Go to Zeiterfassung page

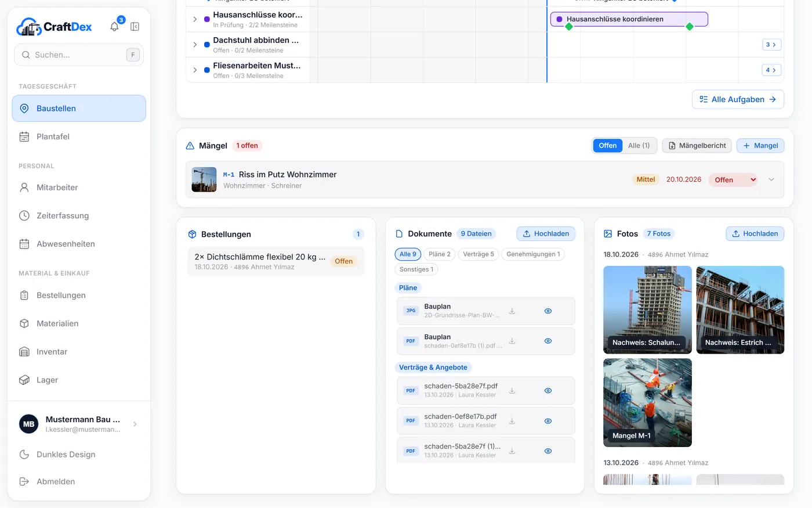(x=79, y=215)
